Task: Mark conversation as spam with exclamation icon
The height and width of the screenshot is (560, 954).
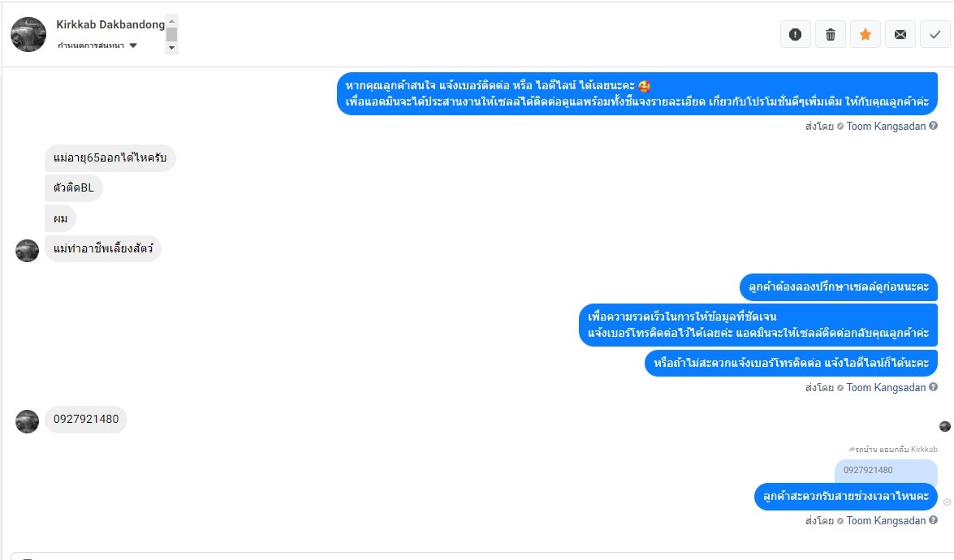Action: [795, 35]
